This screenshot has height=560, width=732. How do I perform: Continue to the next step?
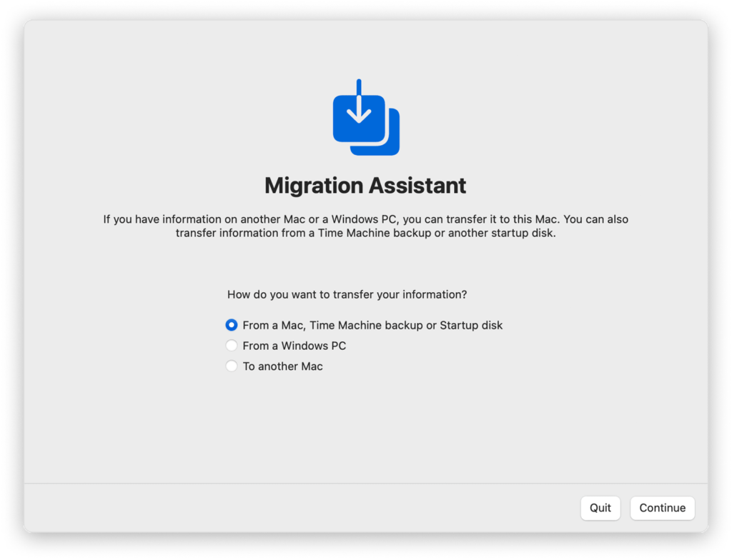(x=663, y=508)
